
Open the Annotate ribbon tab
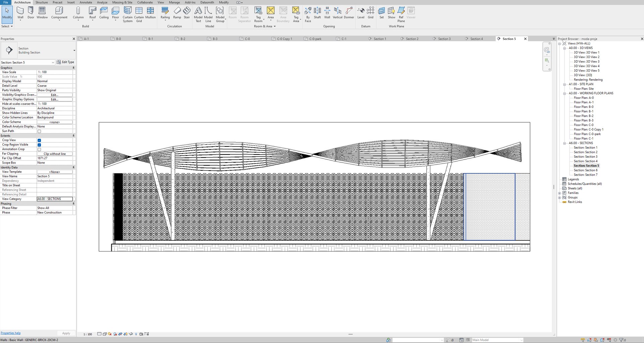pyautogui.click(x=86, y=2)
